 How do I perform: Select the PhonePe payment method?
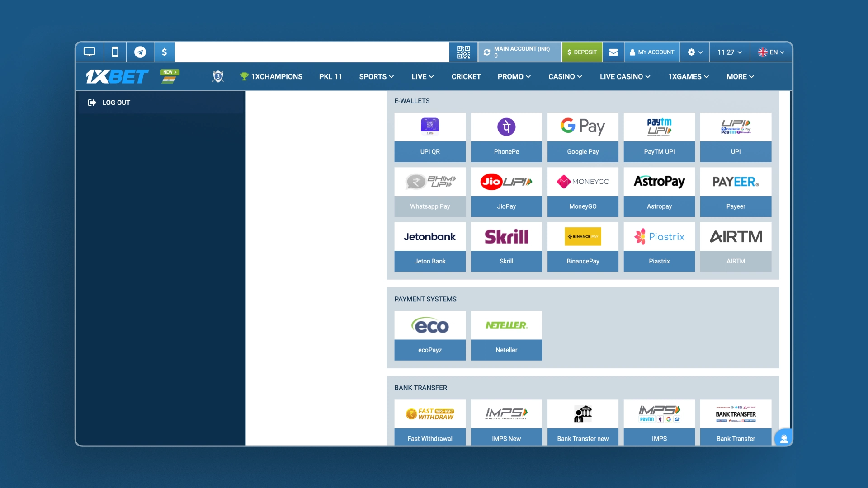[x=506, y=137]
